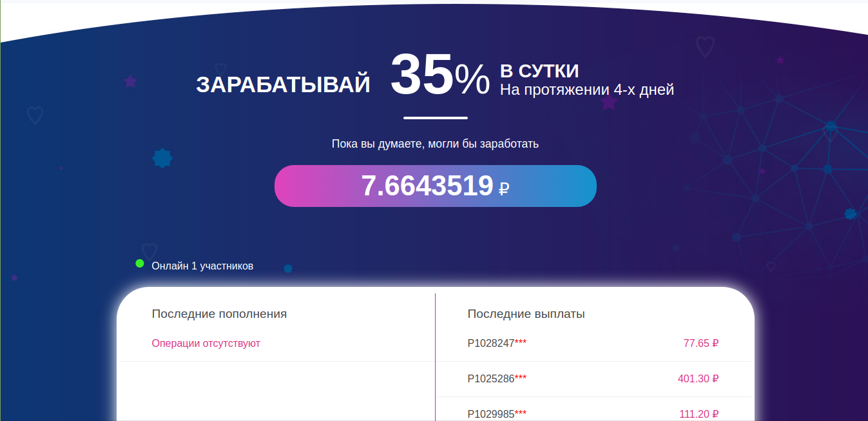Click the 401.30 ₽ payout amount
The height and width of the screenshot is (421, 868).
click(x=698, y=378)
